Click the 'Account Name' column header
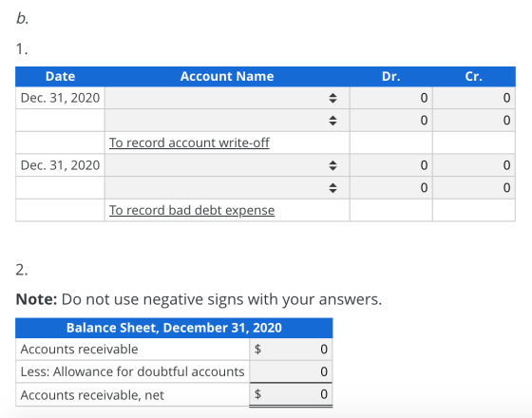The height and width of the screenshot is (418, 532). pos(227,76)
